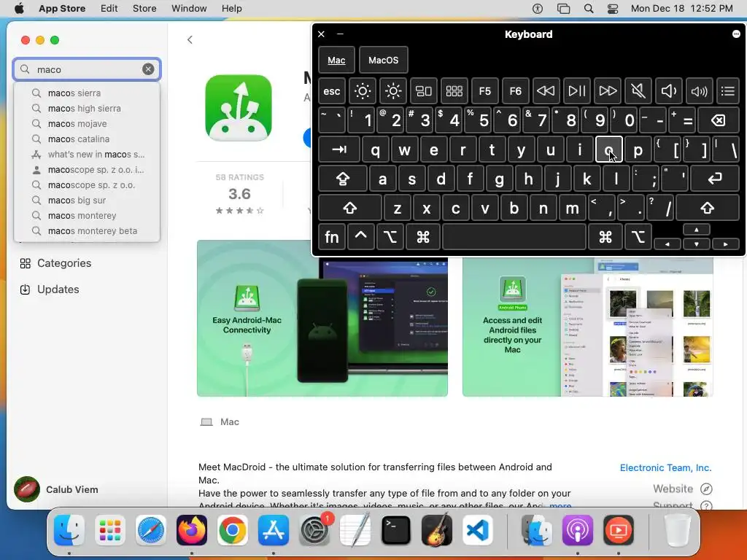Open the Store menu
The image size is (747, 560).
coord(144,8)
